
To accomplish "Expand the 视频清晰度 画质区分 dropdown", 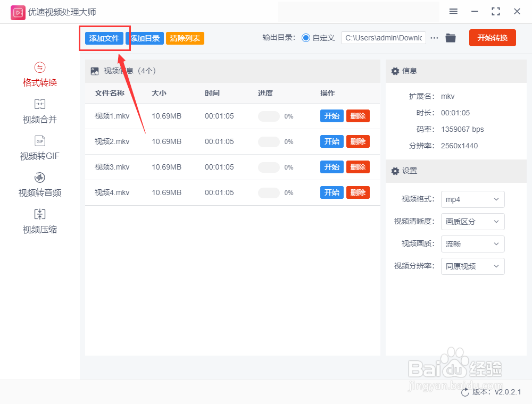I will [472, 222].
